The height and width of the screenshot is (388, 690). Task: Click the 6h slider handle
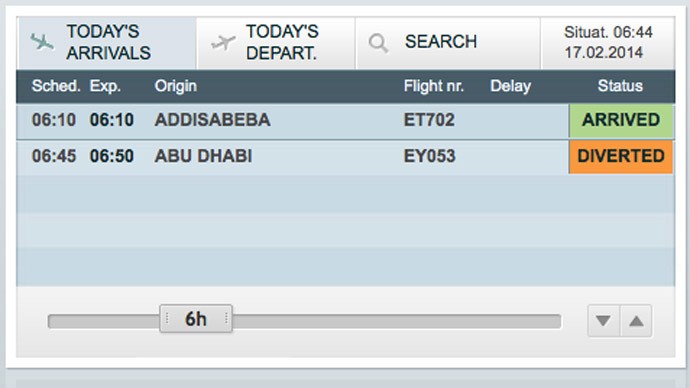coord(196,318)
